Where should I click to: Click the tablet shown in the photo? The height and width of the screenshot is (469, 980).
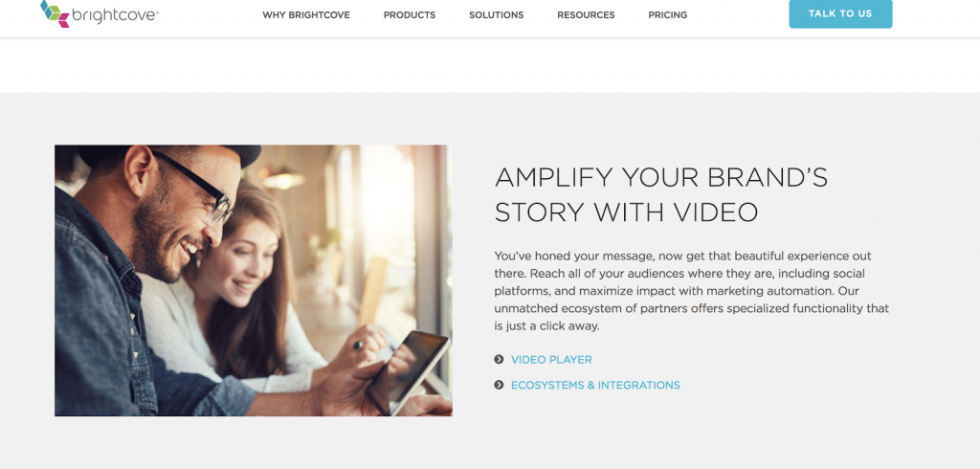click(x=408, y=370)
